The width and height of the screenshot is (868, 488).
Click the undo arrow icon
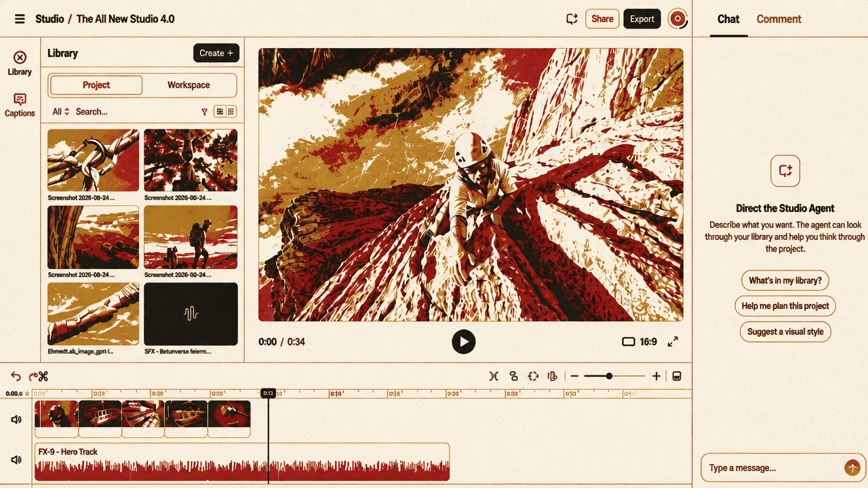pyautogui.click(x=16, y=376)
